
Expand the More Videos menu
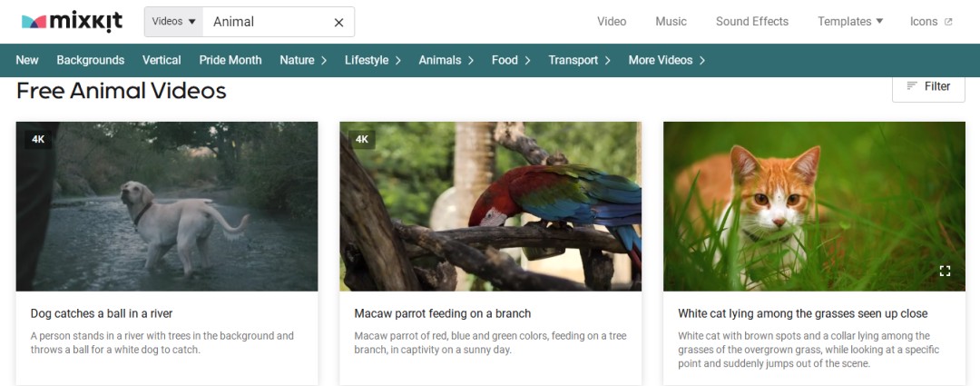click(x=666, y=60)
